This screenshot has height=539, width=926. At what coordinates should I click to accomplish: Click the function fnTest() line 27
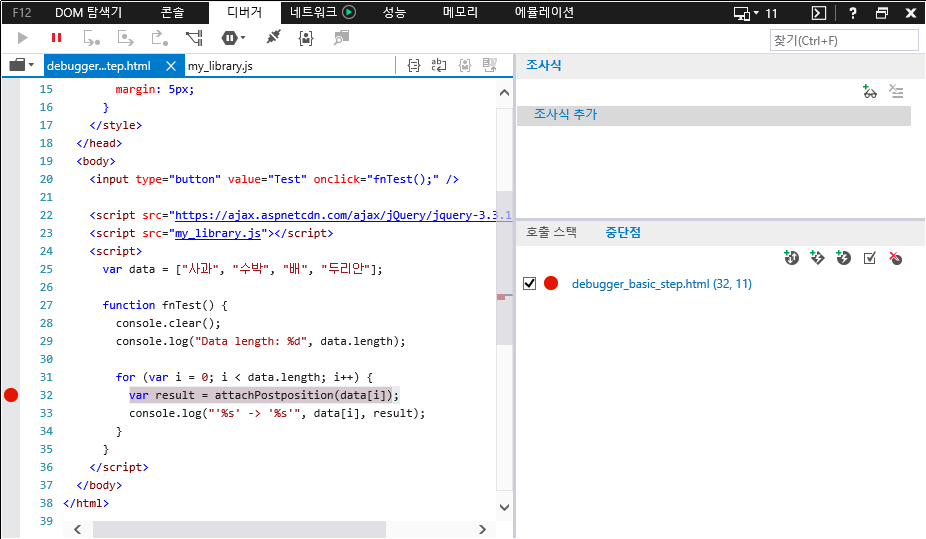pos(165,305)
